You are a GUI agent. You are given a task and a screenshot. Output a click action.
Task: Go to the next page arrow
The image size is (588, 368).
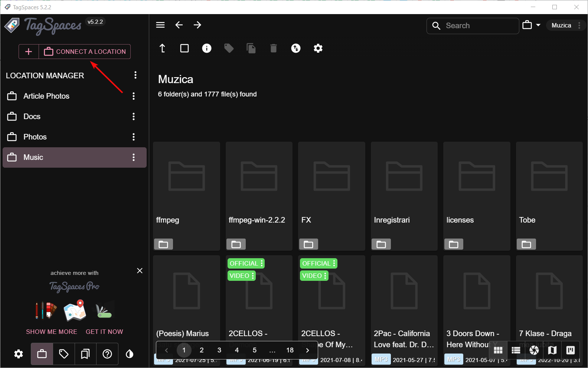(x=307, y=350)
